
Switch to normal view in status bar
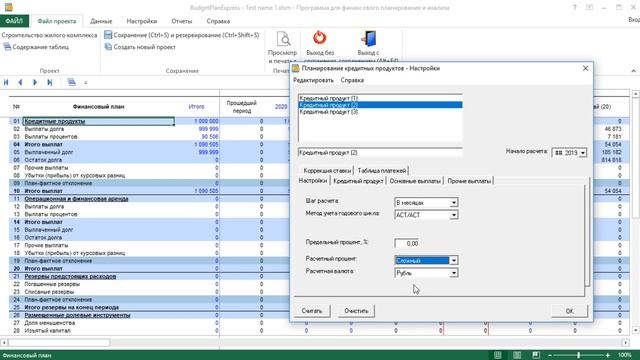point(498,355)
